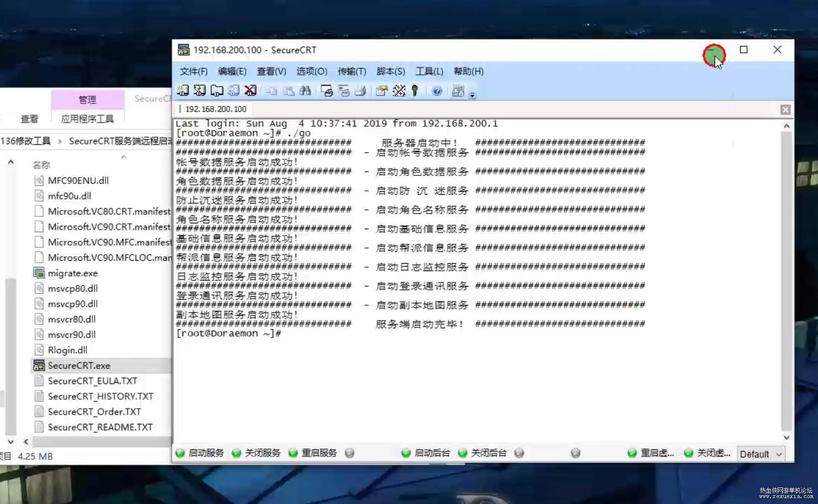The height and width of the screenshot is (504, 818).
Task: Click in the terminal at the root prompt
Action: pyautogui.click(x=229, y=334)
